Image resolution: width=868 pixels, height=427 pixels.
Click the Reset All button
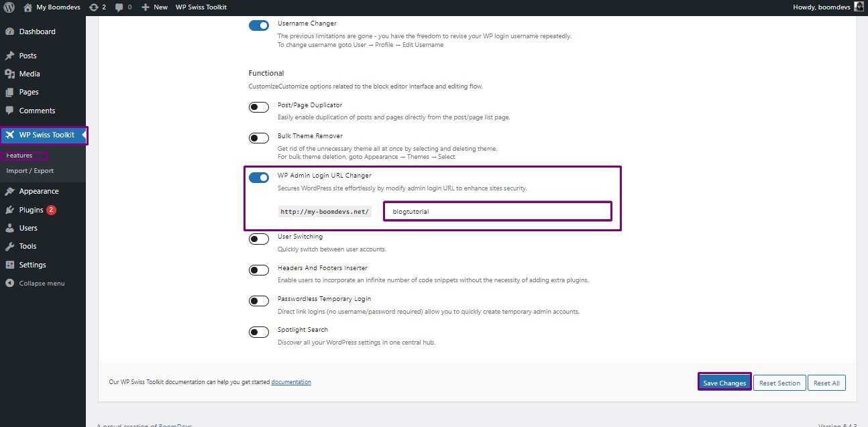click(x=826, y=383)
